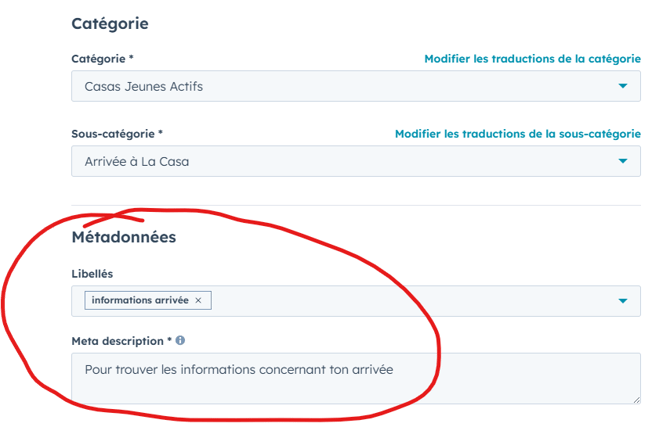Click the "Meta description *" label
670x427 pixels.
point(121,341)
